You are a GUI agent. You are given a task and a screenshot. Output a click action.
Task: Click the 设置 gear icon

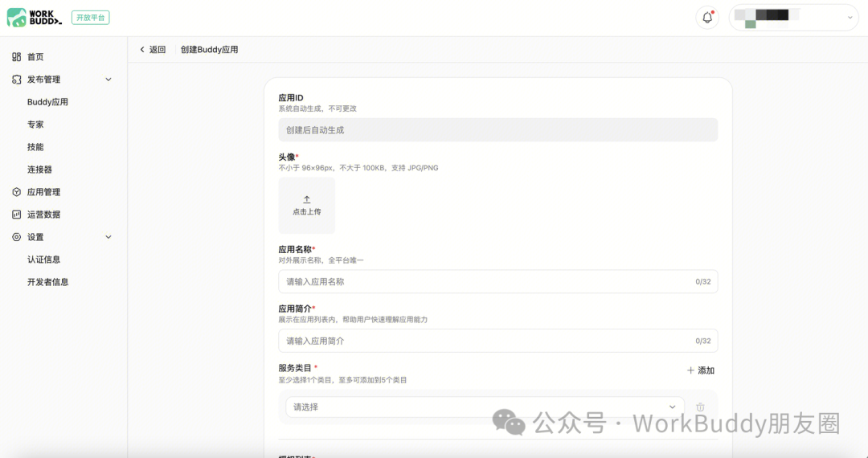point(17,237)
